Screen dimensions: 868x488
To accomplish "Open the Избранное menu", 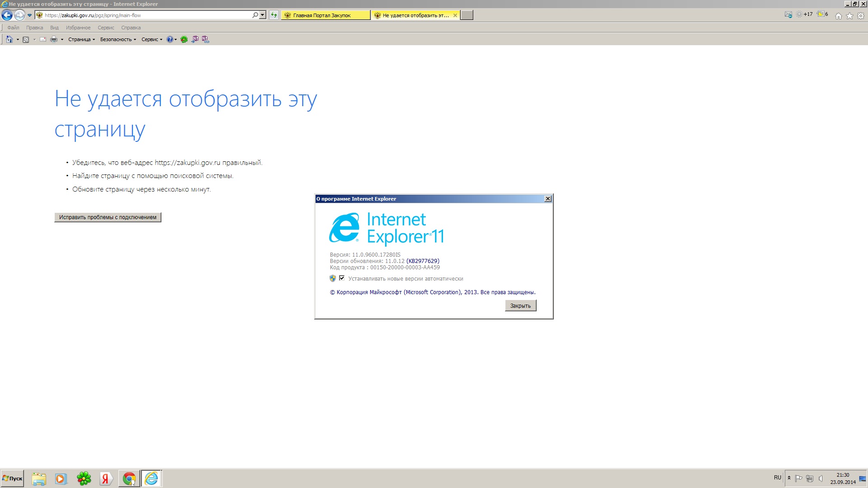I will tap(78, 28).
